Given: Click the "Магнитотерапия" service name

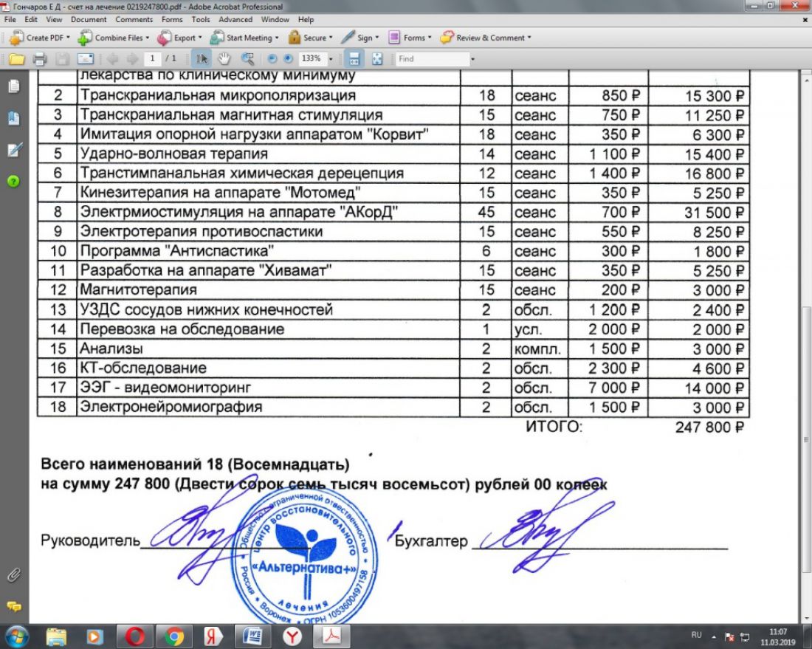Looking at the screenshot, I should (138, 290).
